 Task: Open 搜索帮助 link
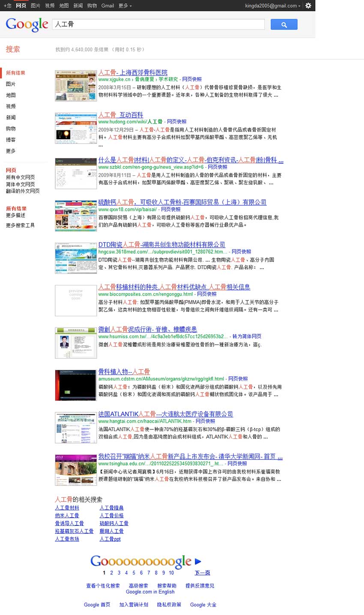click(167, 585)
